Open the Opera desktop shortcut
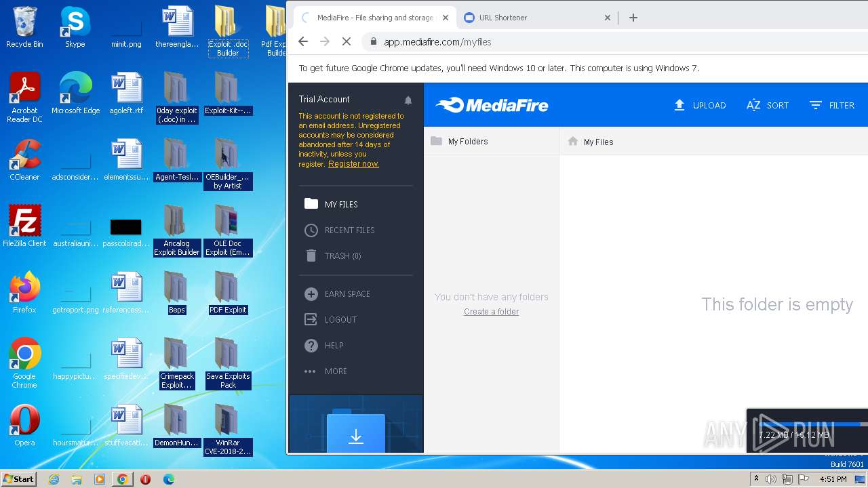Viewport: 868px width, 488px height. [24, 426]
